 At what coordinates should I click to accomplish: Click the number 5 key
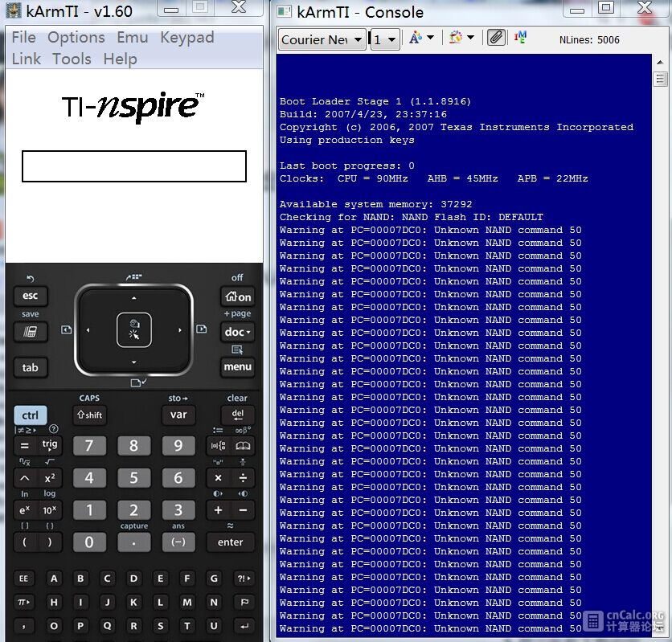pyautogui.click(x=134, y=478)
